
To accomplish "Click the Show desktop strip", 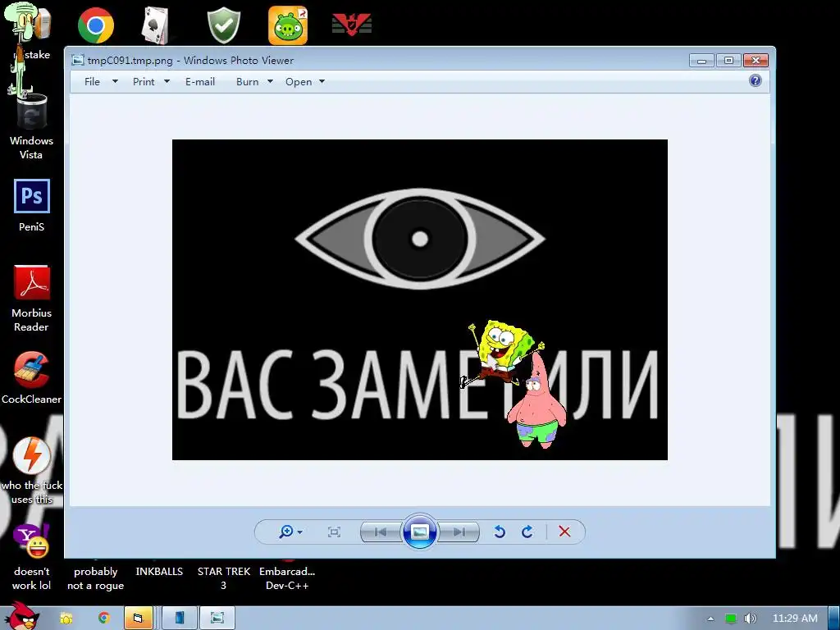I will 834,619.
